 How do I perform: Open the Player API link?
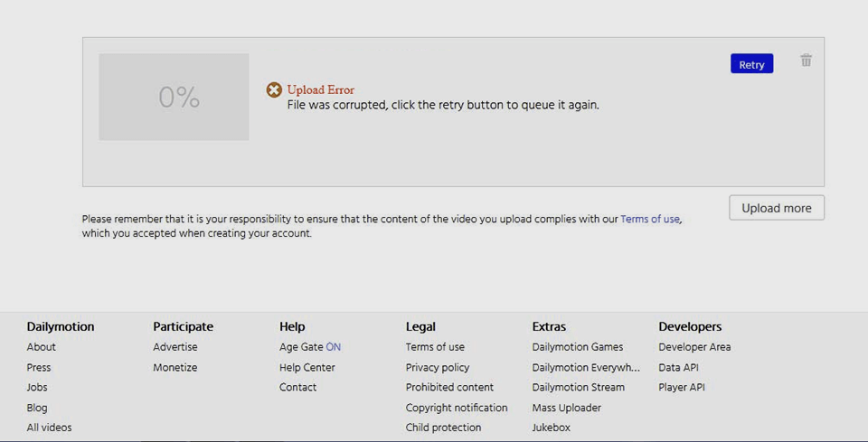click(681, 388)
